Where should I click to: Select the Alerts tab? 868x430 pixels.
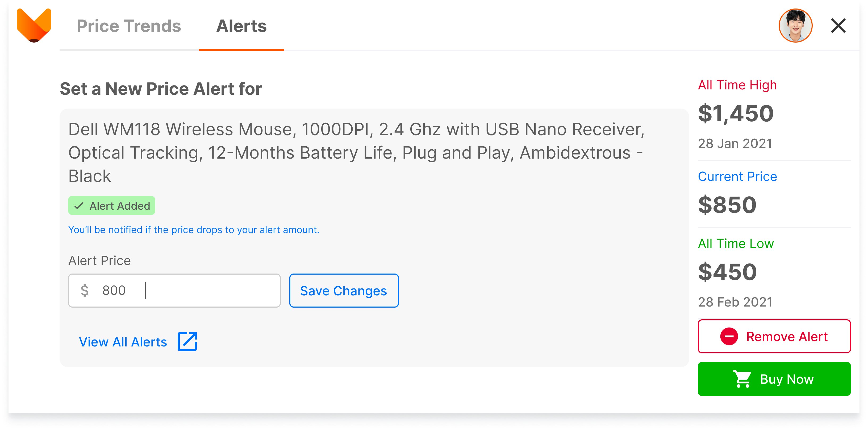click(x=241, y=26)
